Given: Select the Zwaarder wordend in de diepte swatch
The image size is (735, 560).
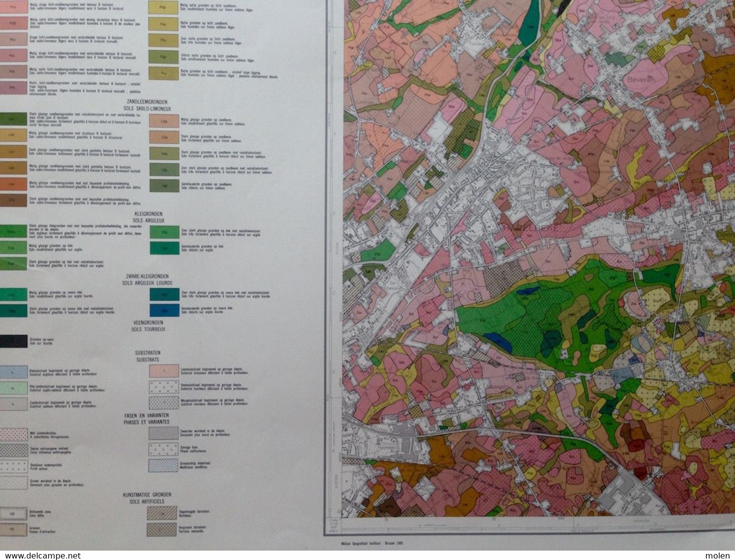Looking at the screenshot, I should click(163, 433).
